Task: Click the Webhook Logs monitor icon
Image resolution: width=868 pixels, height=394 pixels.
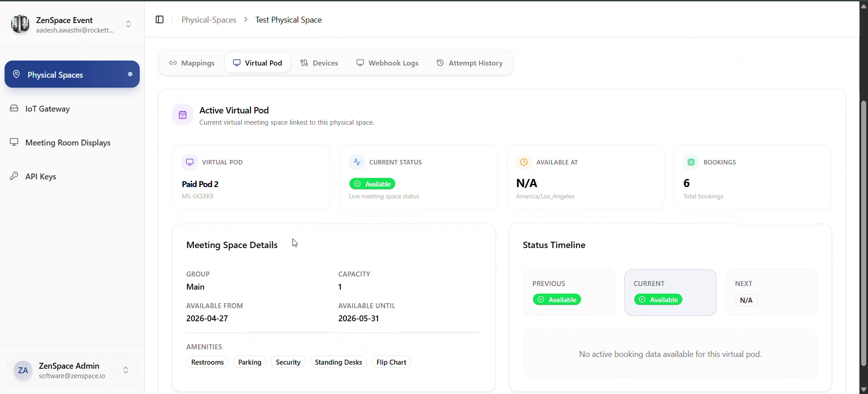Action: [x=360, y=63]
